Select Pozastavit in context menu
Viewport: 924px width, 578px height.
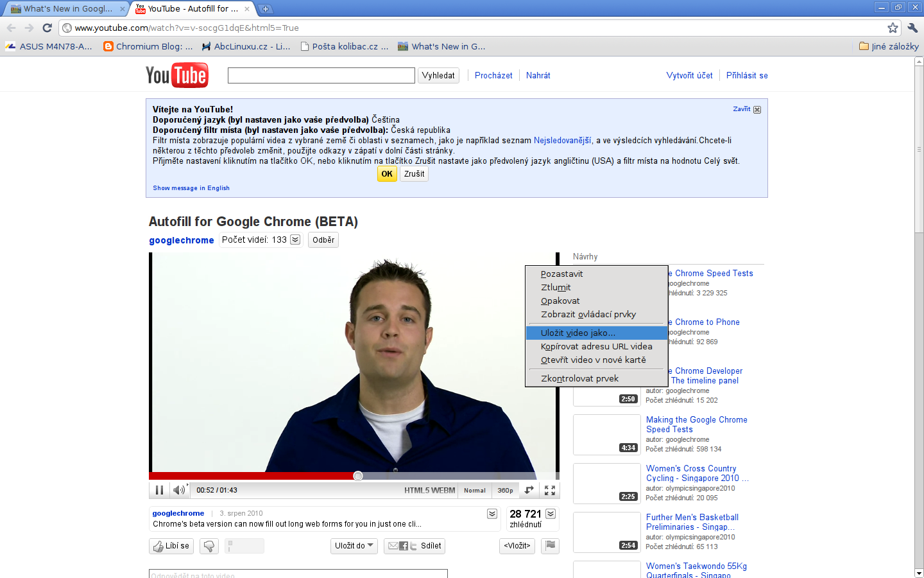[597, 274]
